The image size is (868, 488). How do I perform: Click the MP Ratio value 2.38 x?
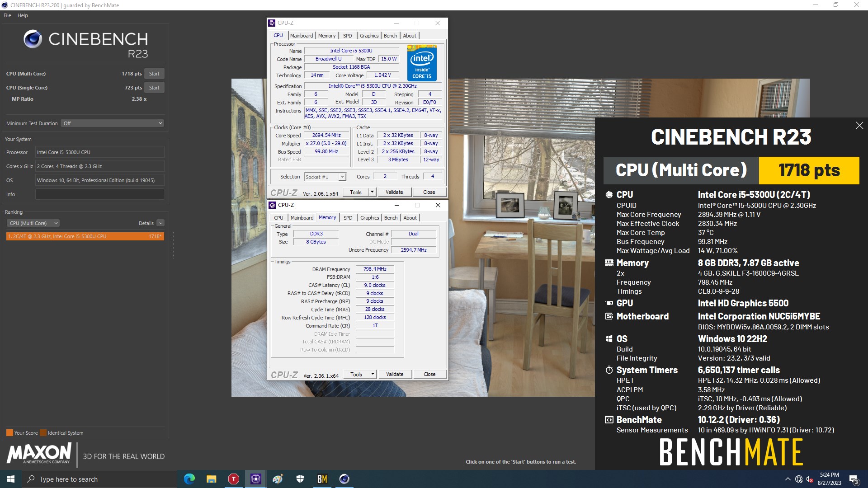(x=139, y=99)
